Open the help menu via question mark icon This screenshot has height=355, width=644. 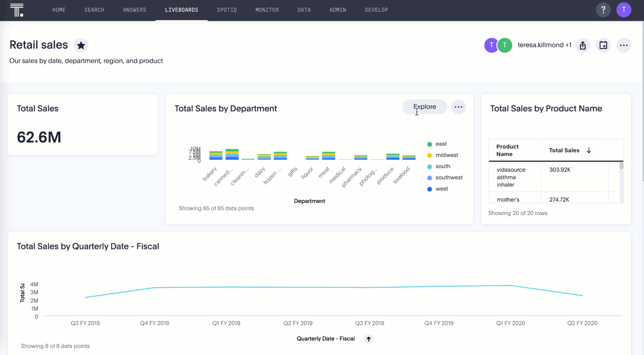[x=603, y=10]
